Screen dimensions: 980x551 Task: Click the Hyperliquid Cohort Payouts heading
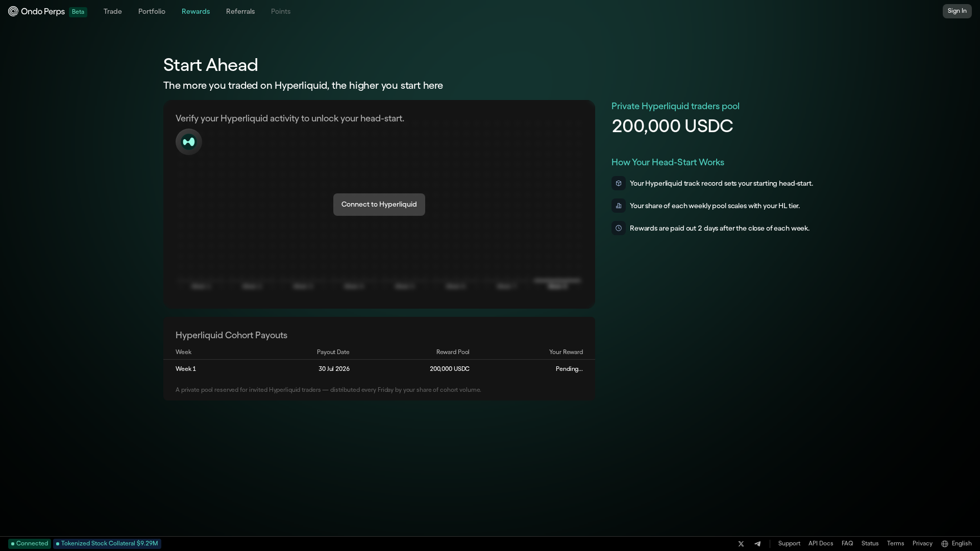(x=231, y=335)
